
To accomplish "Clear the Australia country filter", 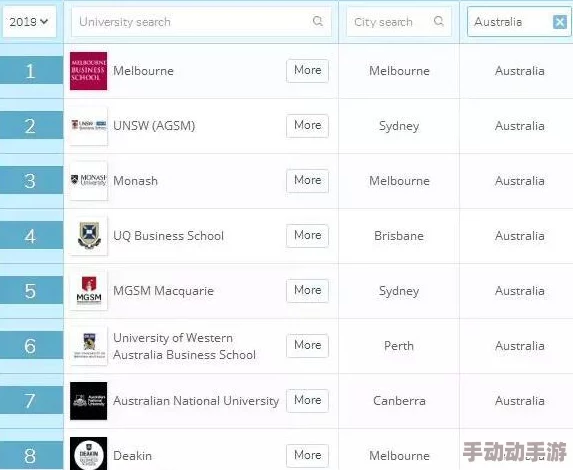I will [559, 22].
